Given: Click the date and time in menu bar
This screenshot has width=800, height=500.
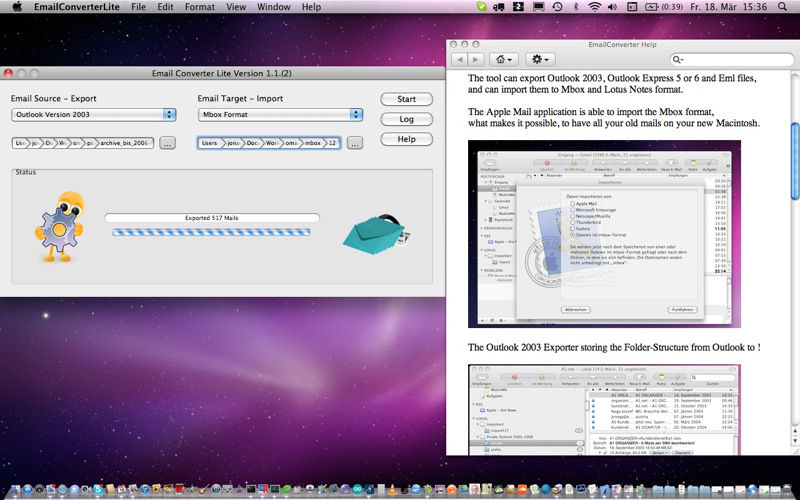Looking at the screenshot, I should tap(729, 7).
